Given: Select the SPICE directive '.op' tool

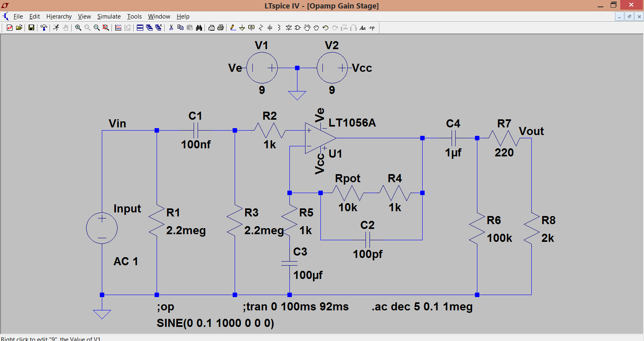Looking at the screenshot, I should [x=372, y=27].
